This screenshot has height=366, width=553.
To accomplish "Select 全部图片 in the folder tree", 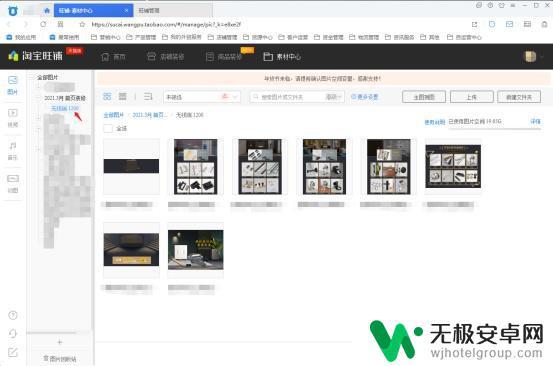I will coord(48,77).
